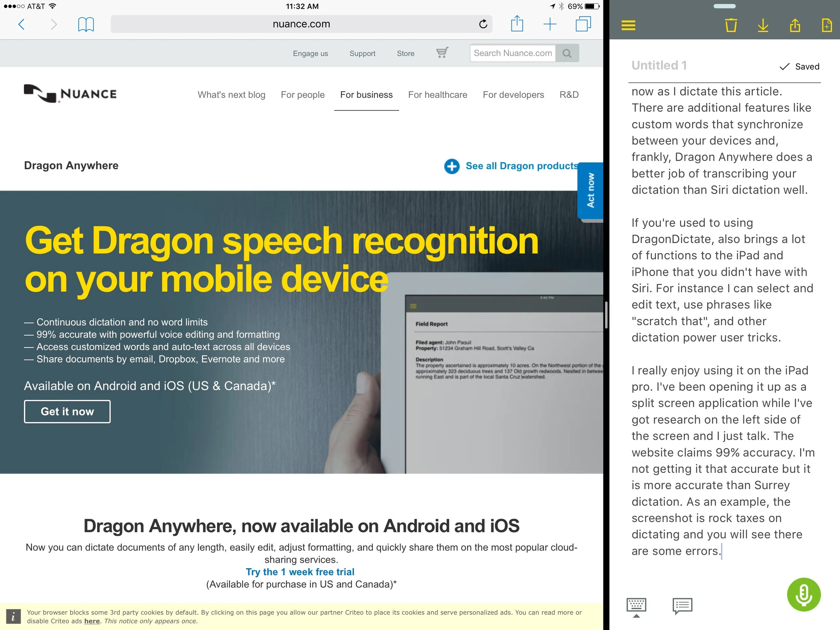The height and width of the screenshot is (630, 840).
Task: Open Safari share sheet icon
Action: click(x=517, y=24)
